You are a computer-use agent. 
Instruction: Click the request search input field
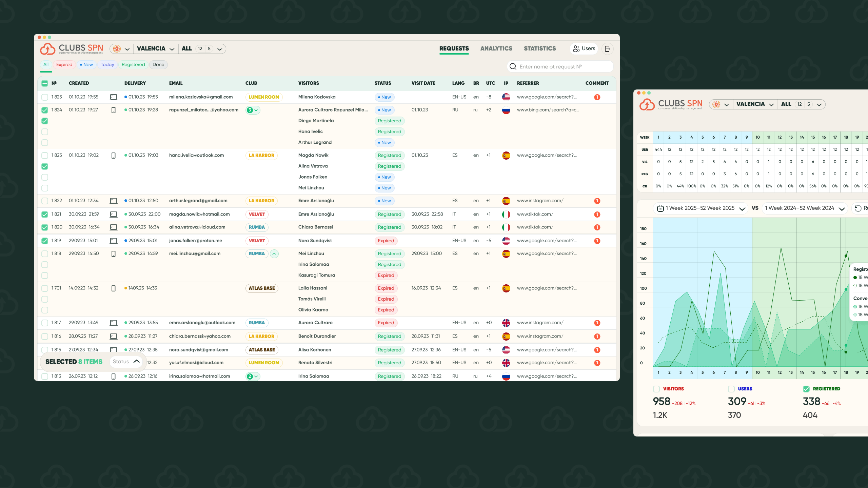tap(559, 66)
